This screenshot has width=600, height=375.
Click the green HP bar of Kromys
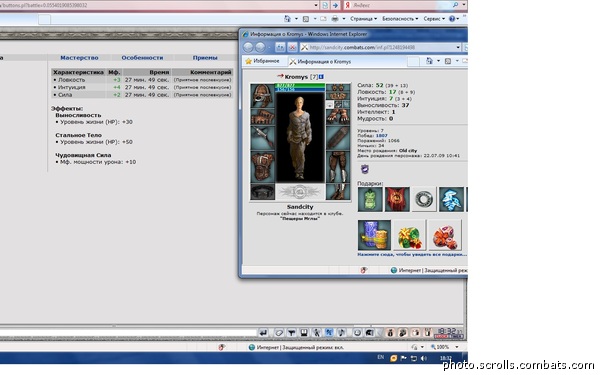pos(300,85)
